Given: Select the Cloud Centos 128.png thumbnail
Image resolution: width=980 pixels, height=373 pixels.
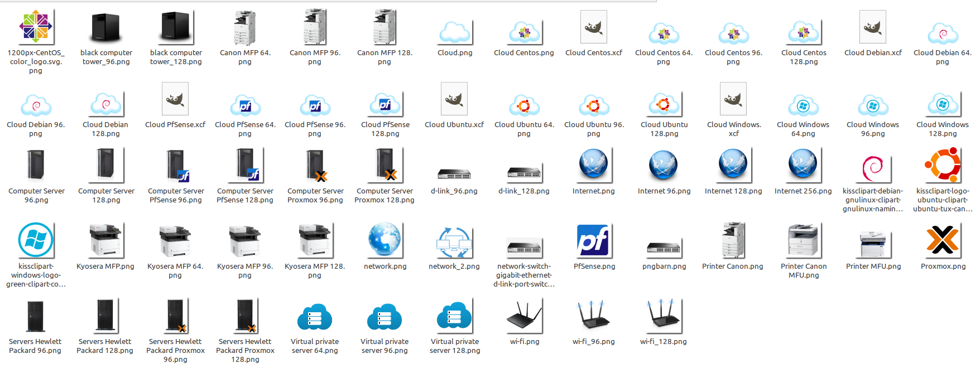Looking at the screenshot, I should 803,33.
